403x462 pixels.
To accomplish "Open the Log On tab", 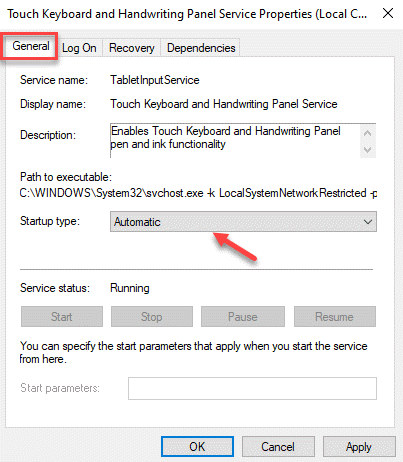I will pos(79,48).
